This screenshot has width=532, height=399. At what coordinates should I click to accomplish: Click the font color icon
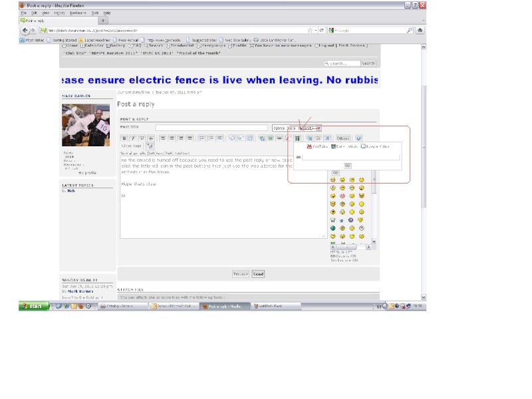(319, 138)
